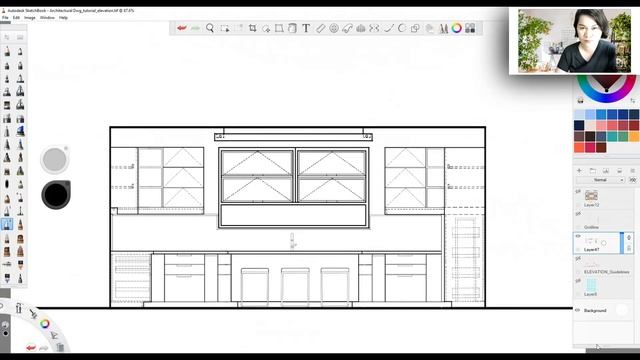Open the Window menu
640x360 pixels.
(47, 18)
